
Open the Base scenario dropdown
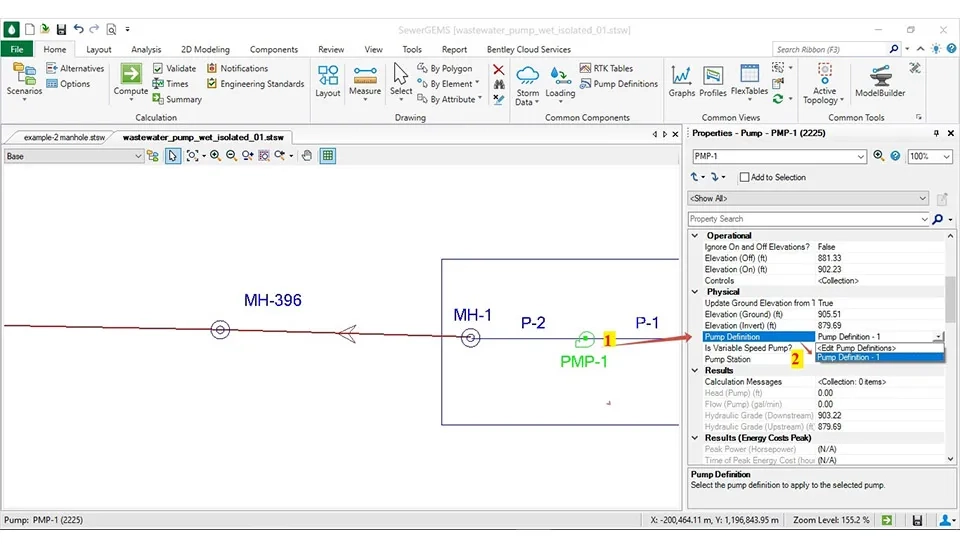[138, 156]
